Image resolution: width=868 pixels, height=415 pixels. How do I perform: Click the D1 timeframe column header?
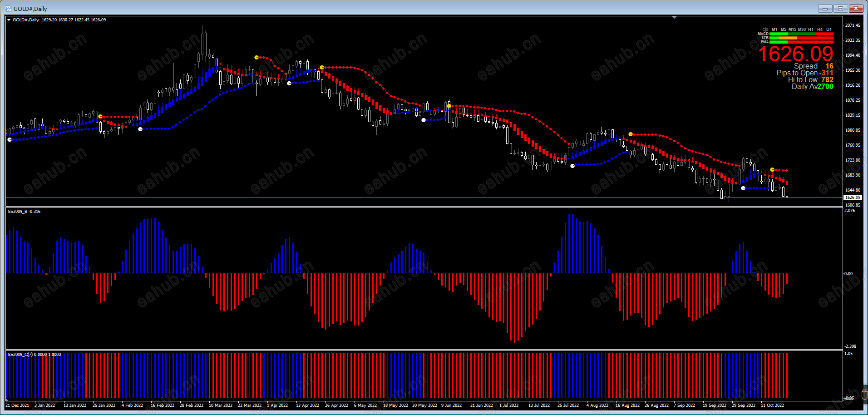point(829,30)
